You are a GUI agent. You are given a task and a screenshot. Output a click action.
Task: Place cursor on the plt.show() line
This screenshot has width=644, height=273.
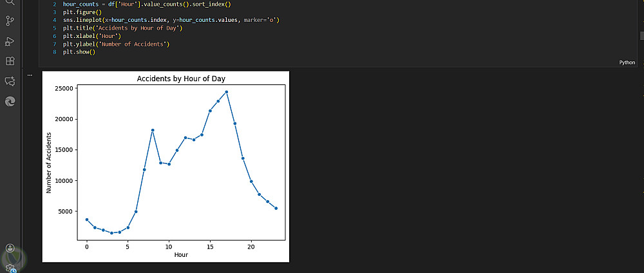[79, 52]
